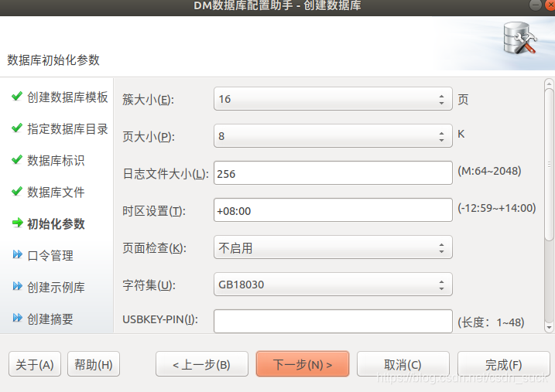Click the blue arrow icon beside 口令管理
Image resolution: width=555 pixels, height=392 pixels.
coord(17,254)
